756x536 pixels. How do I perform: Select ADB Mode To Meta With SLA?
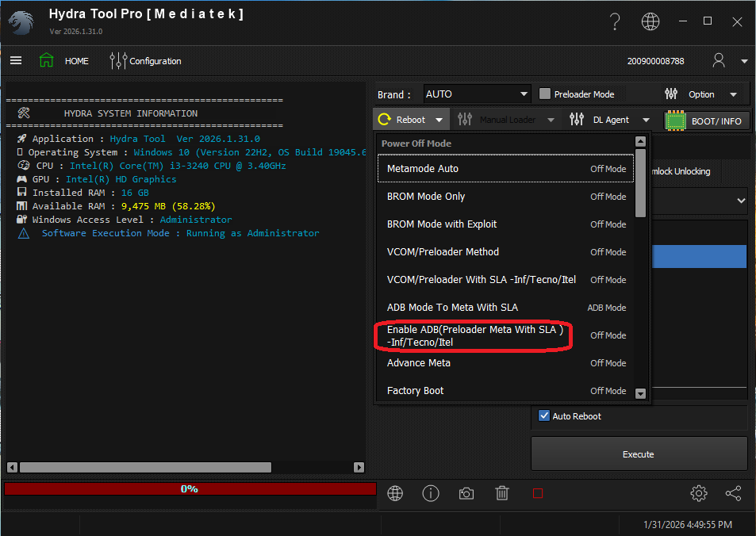tap(505, 307)
